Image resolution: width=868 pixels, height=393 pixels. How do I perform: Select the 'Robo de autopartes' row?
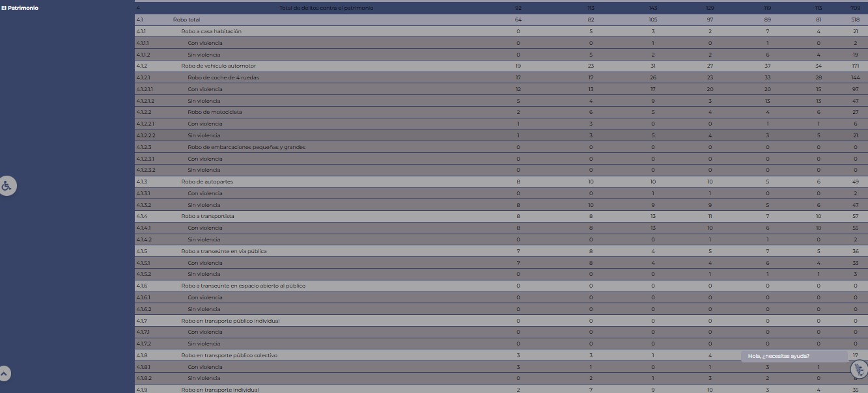coord(206,182)
